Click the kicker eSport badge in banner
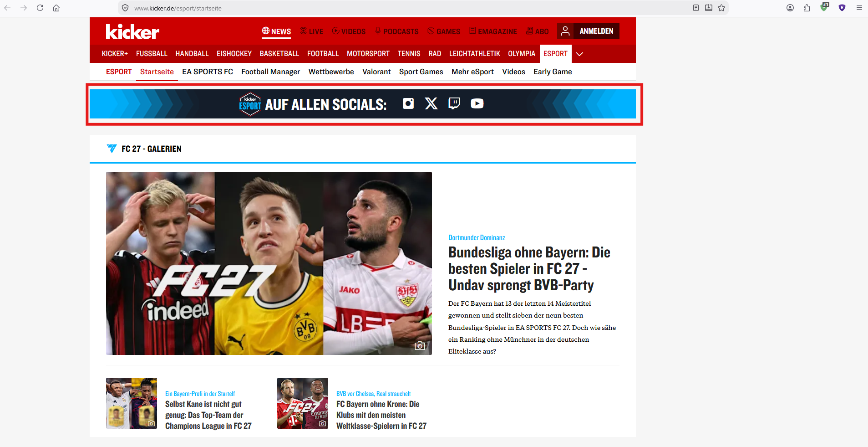The width and height of the screenshot is (868, 447). (250, 104)
